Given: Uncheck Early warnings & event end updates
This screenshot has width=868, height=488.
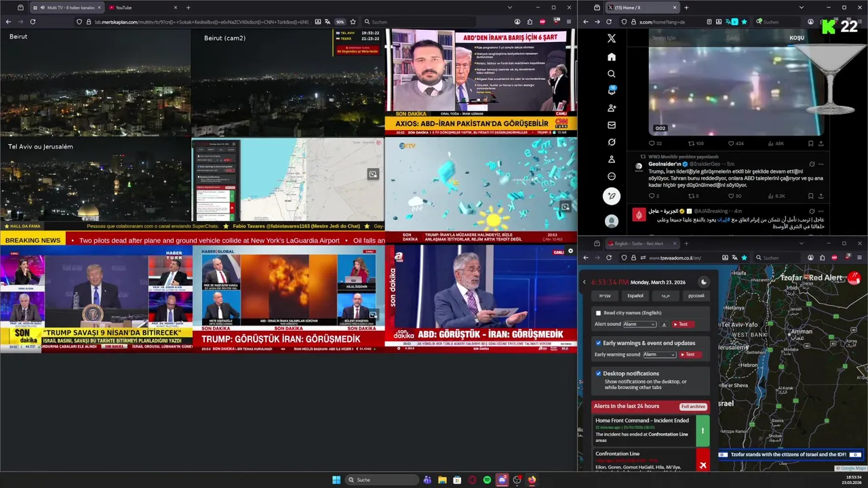Looking at the screenshot, I should [x=598, y=343].
